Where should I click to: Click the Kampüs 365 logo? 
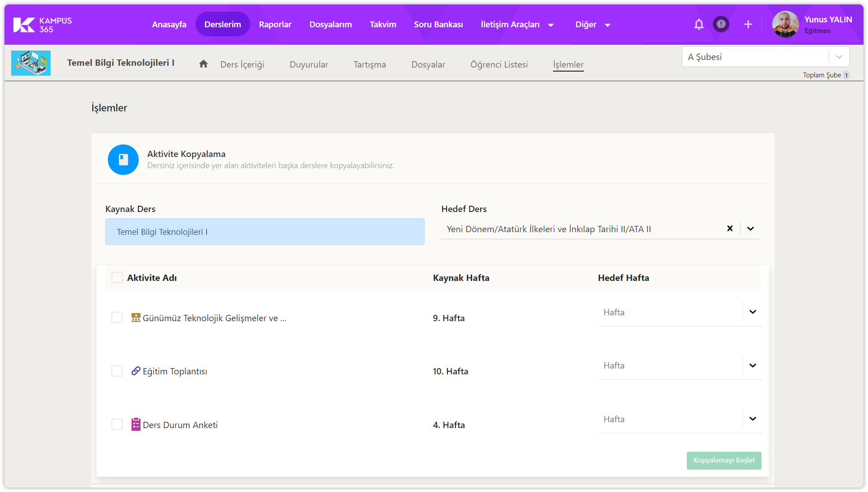coord(42,25)
